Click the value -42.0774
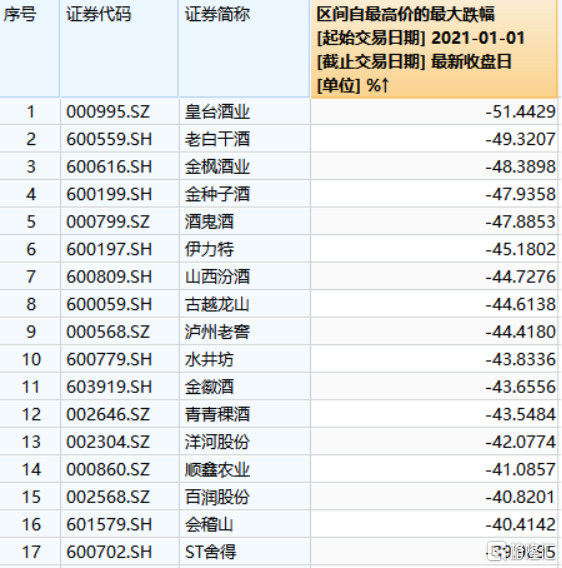The height and width of the screenshot is (568, 562). point(520,442)
